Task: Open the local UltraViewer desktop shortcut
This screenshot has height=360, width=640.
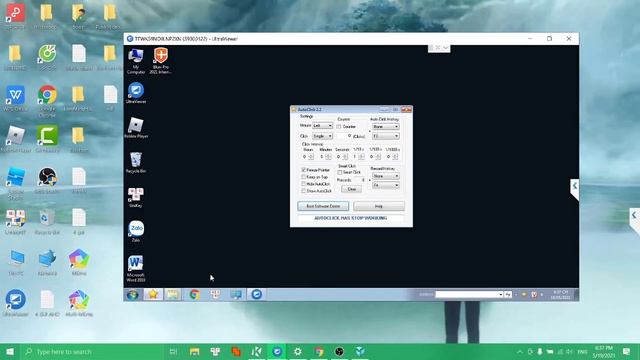Action: (x=16, y=303)
